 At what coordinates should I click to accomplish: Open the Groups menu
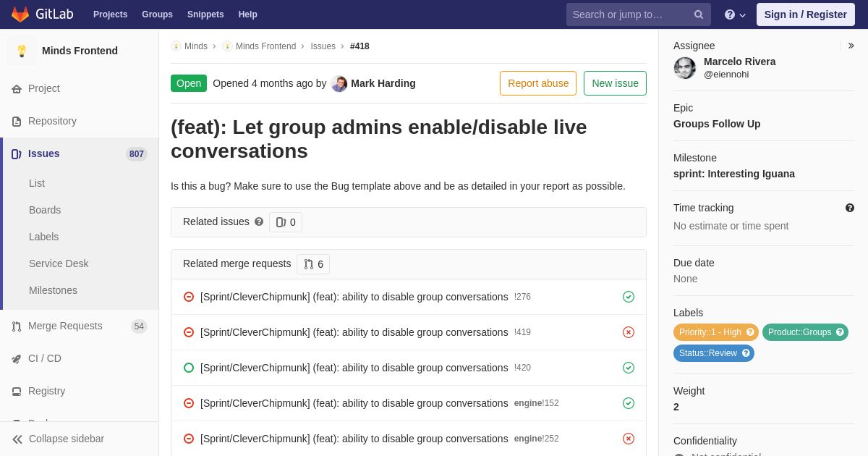(x=157, y=14)
